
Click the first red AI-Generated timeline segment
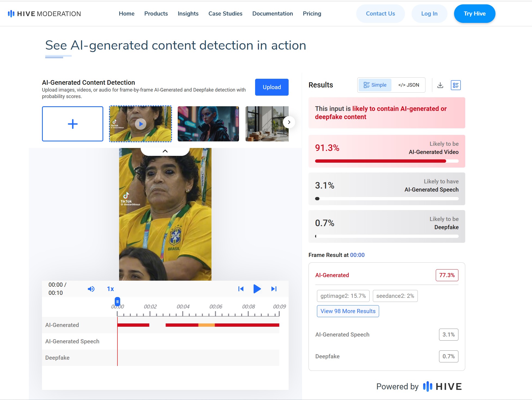(133, 325)
